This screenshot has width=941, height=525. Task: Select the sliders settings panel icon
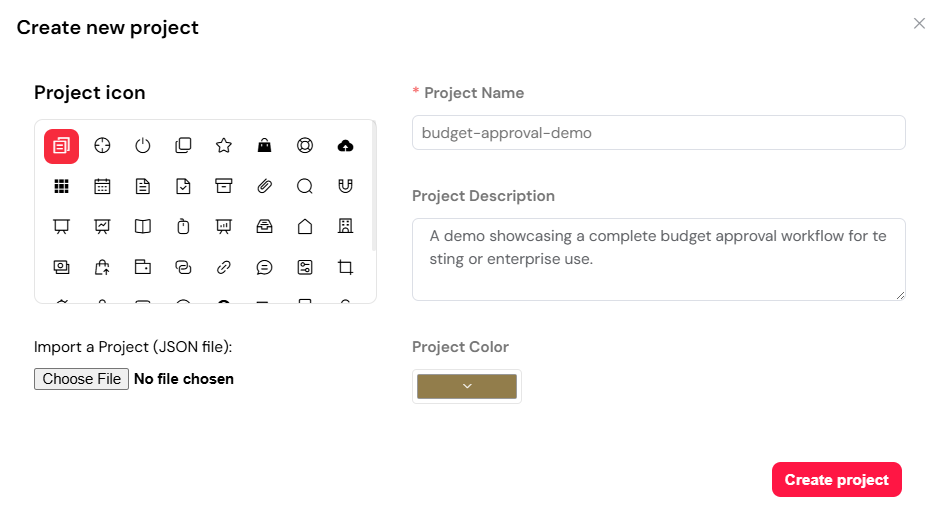[305, 267]
